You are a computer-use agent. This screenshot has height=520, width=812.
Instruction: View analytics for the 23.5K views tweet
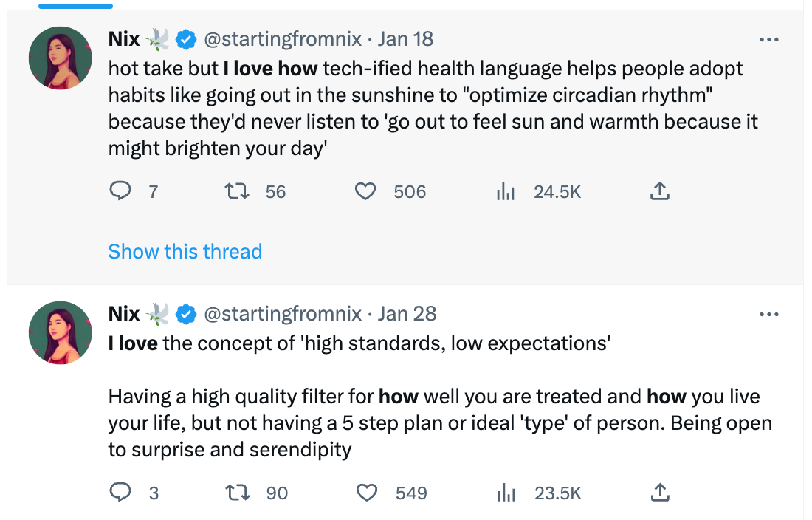(x=506, y=493)
